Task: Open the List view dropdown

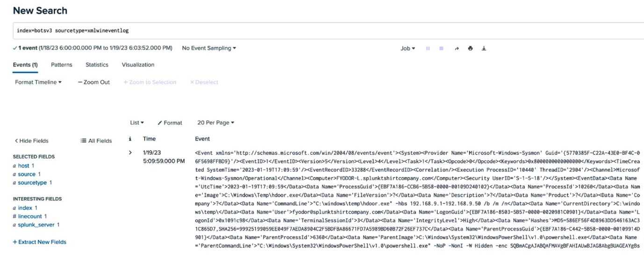Action: click(137, 123)
